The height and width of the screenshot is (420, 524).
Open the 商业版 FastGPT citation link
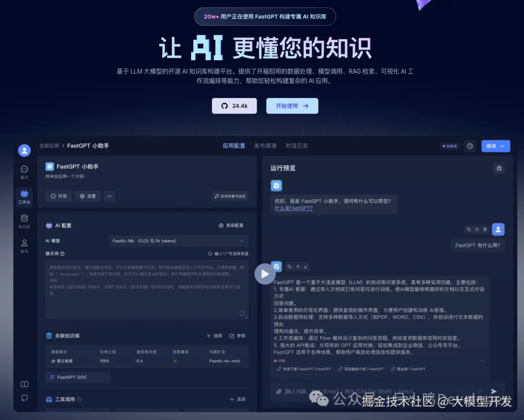(409, 369)
